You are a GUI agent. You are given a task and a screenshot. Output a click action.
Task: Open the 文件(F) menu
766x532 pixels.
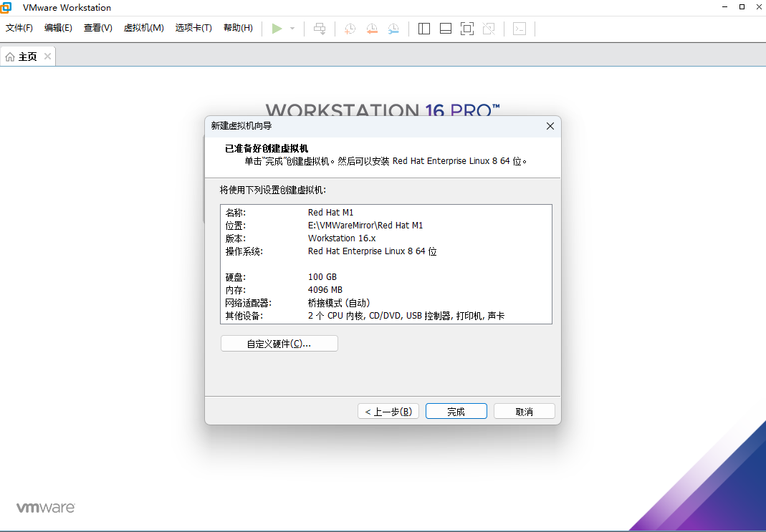19,28
